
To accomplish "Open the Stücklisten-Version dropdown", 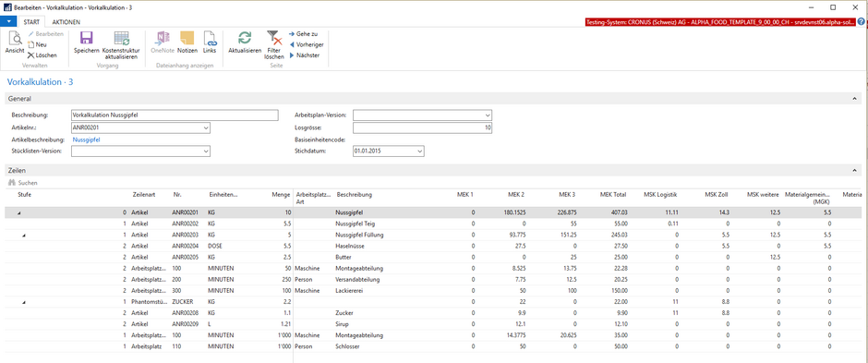I will (x=206, y=151).
